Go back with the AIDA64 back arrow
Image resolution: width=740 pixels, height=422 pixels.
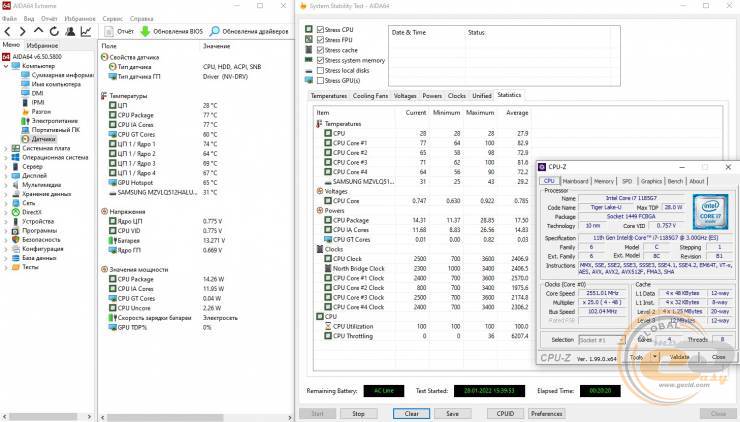tap(8, 32)
